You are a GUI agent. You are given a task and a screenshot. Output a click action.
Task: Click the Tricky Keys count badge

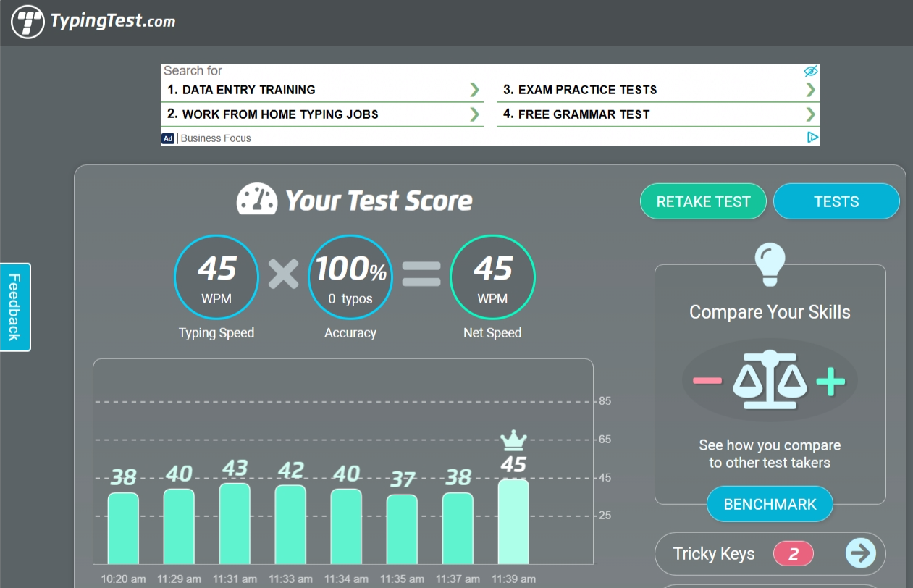click(794, 555)
